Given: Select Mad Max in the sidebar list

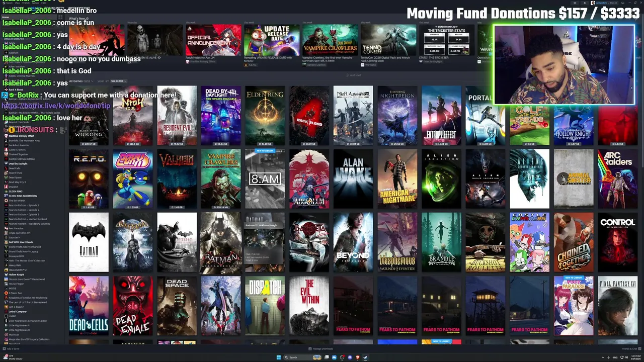Looking at the screenshot, I should 14,335.
